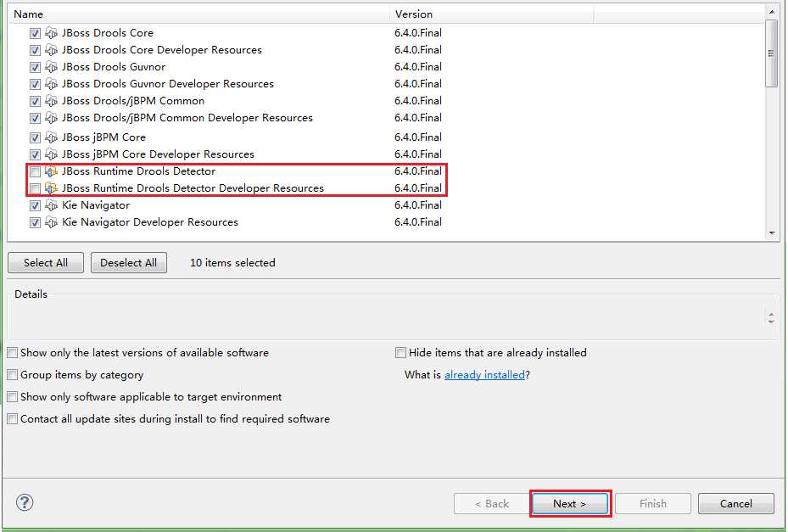Click the JBoss Drools Core feature icon
The width and height of the screenshot is (788, 532).
click(x=51, y=33)
